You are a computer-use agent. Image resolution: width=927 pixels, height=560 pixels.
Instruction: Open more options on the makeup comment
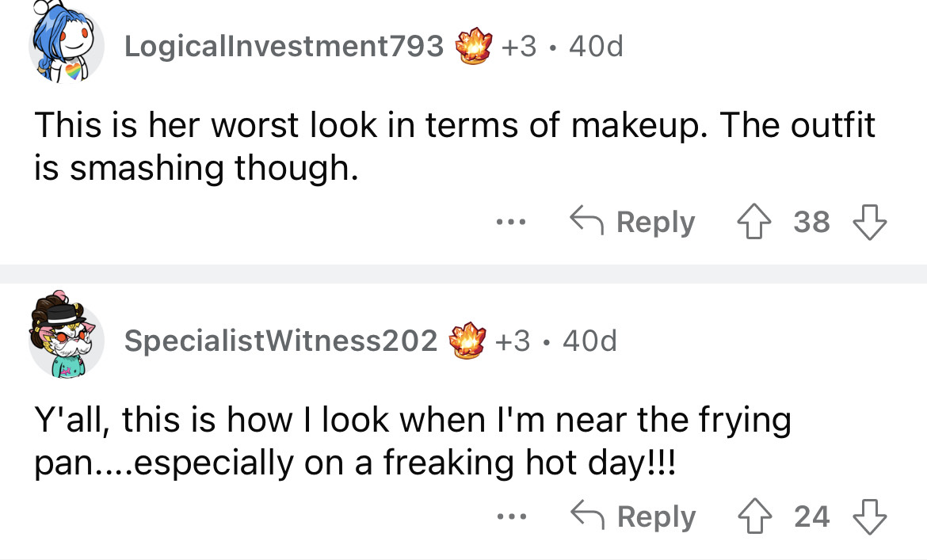point(505,223)
